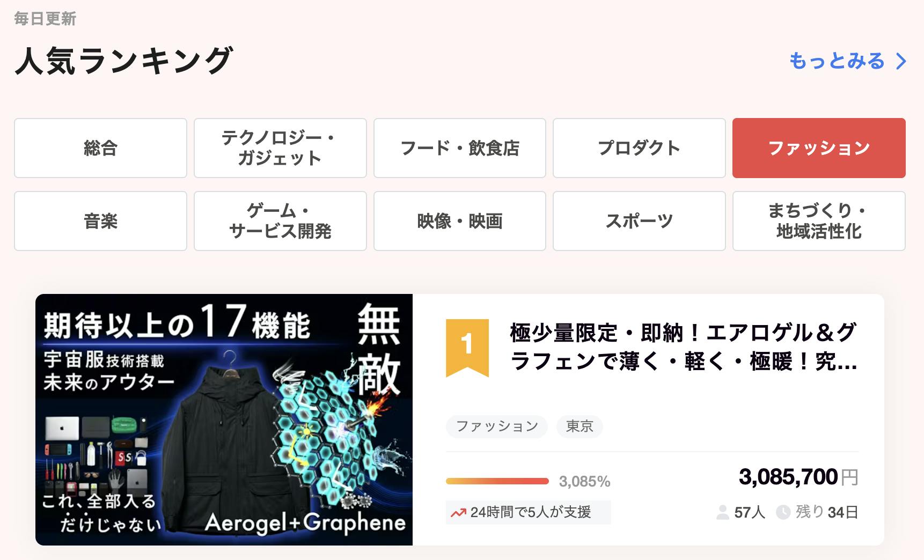Screen dimensions: 924x560
Task: Click the clock icon beside 残り34日
Action: coord(783,513)
